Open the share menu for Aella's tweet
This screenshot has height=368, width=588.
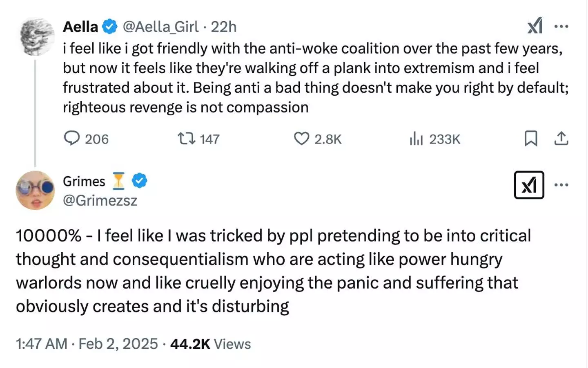point(562,139)
